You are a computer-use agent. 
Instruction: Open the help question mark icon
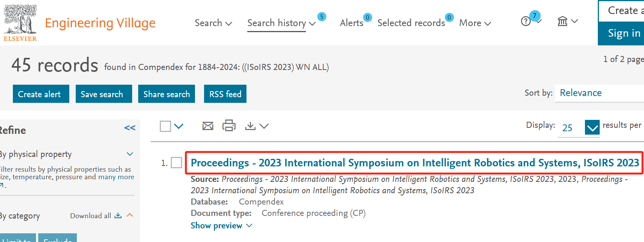coord(526,21)
